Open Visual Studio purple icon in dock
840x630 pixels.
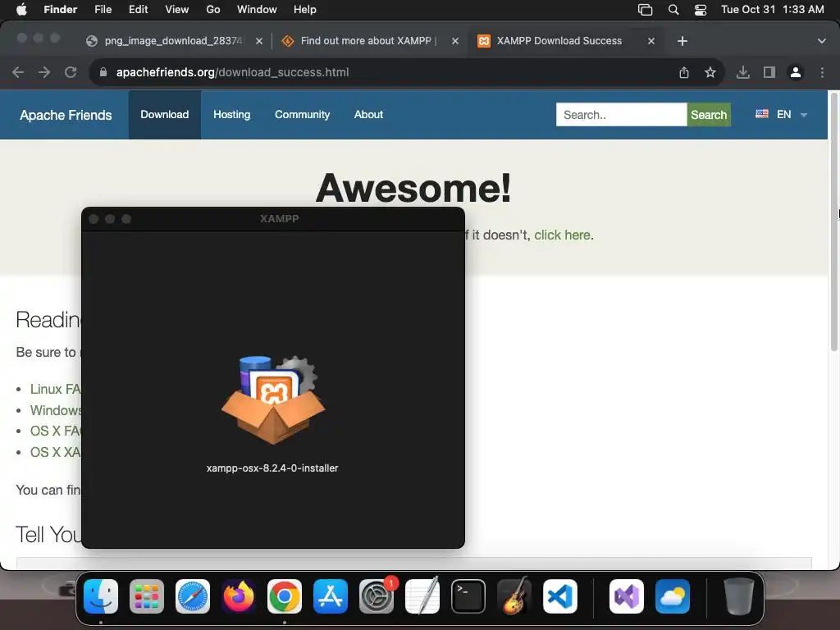click(626, 596)
